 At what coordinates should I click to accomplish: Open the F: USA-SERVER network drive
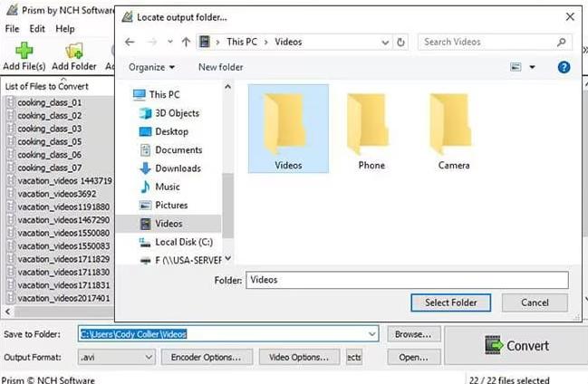[181, 260]
